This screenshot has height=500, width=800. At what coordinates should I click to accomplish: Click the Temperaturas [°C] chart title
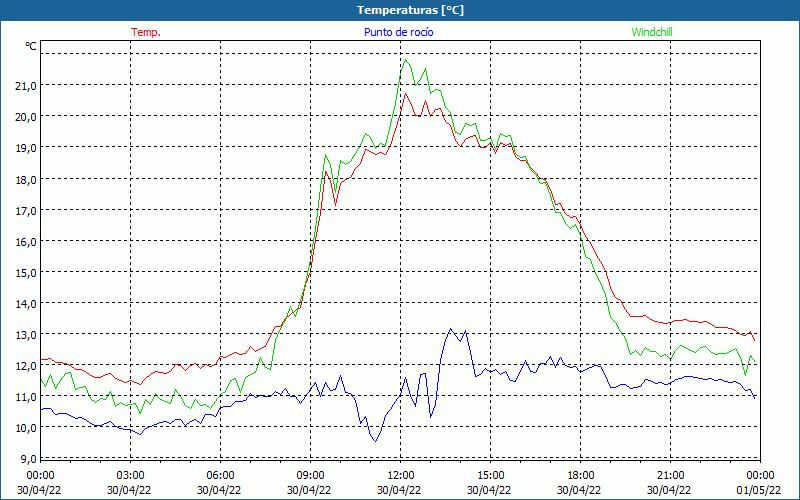point(410,10)
